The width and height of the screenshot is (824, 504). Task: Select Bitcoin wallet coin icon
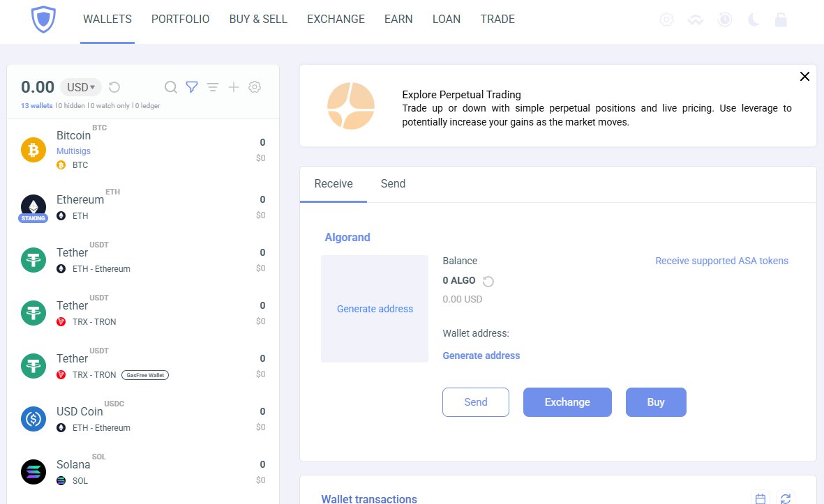click(33, 150)
